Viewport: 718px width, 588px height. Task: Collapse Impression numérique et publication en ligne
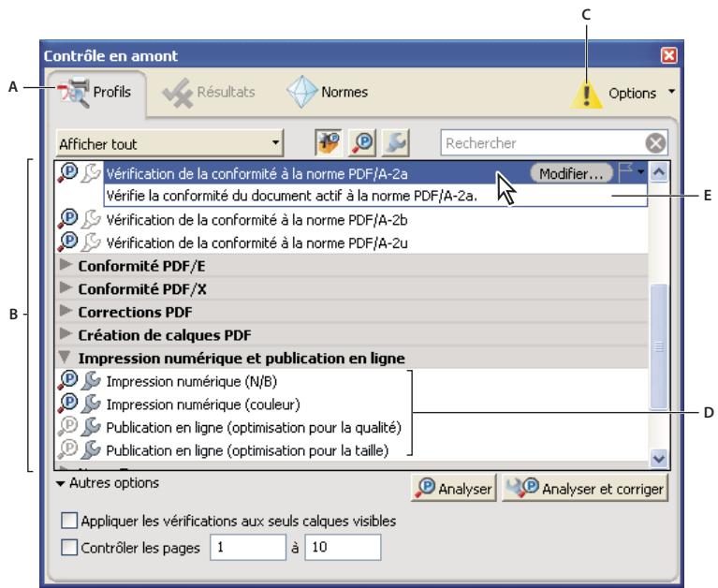[x=66, y=357]
